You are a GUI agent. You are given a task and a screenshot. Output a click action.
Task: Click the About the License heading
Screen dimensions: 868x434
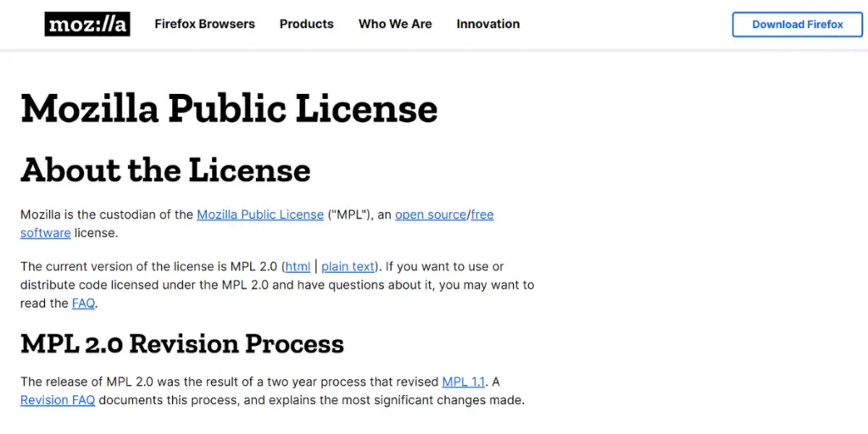(165, 170)
